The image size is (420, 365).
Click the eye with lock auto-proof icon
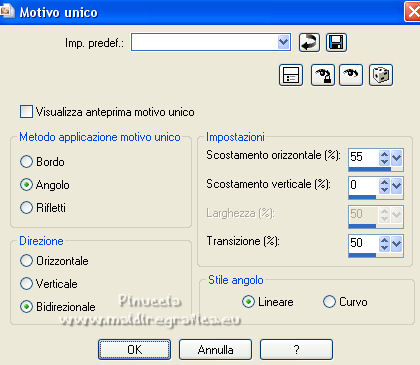click(323, 75)
